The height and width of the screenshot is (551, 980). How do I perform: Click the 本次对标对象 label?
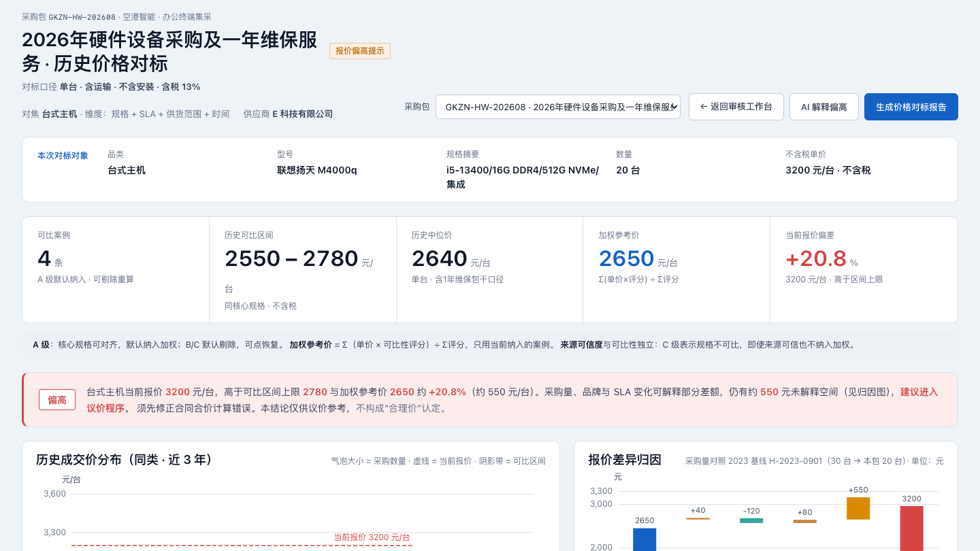(63, 156)
